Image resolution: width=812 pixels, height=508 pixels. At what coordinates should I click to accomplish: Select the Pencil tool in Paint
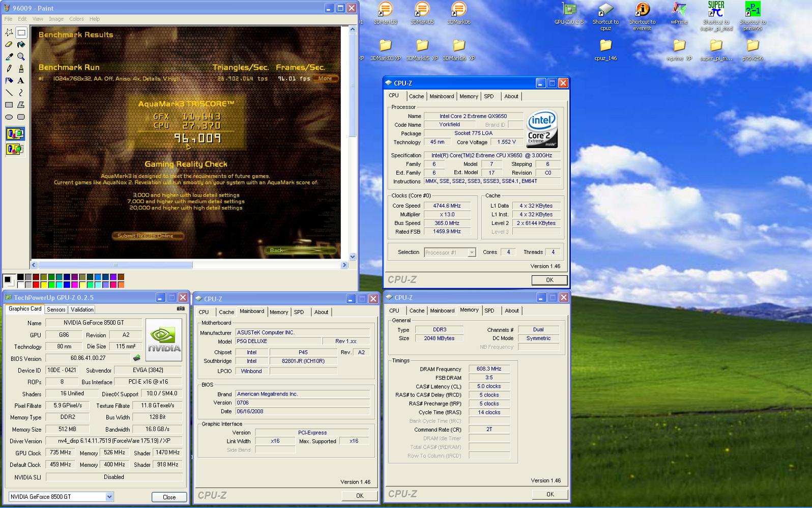click(x=9, y=69)
